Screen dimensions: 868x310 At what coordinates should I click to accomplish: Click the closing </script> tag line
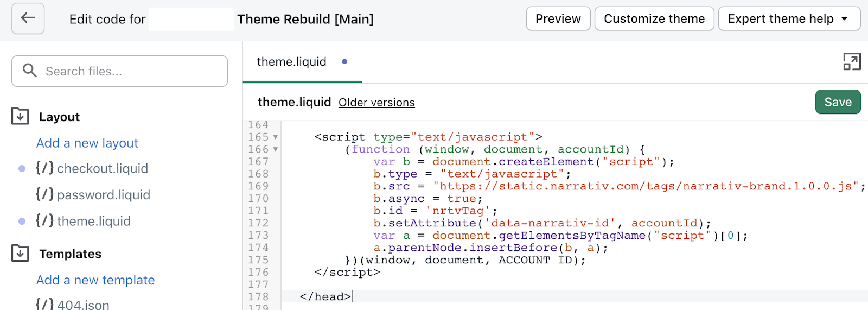[x=347, y=273]
